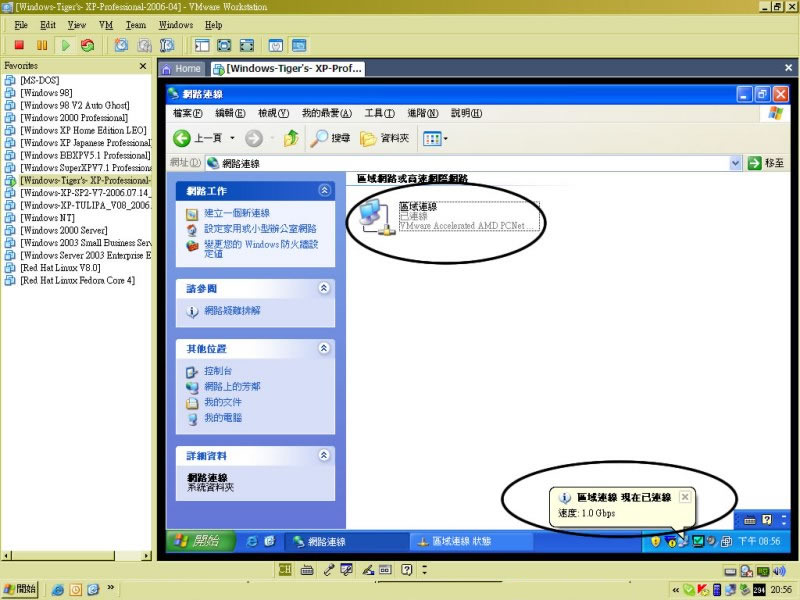Image resolution: width=800 pixels, height=600 pixels.
Task: Click the Folders toolbar button
Action: (x=384, y=138)
